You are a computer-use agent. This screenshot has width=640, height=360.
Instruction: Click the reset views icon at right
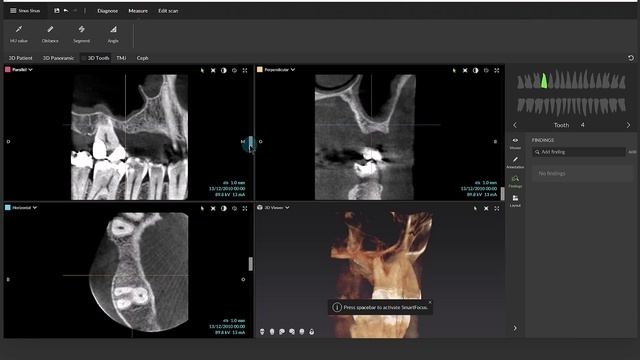pos(631,58)
